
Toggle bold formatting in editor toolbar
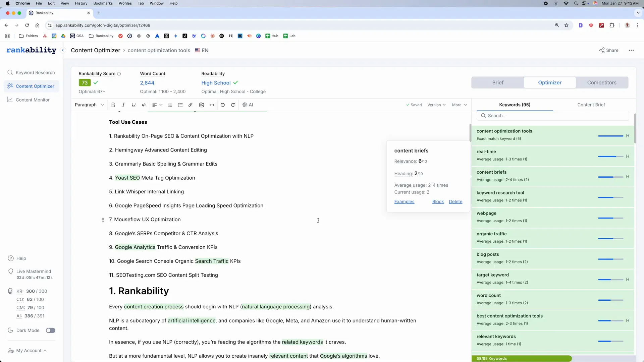(113, 105)
